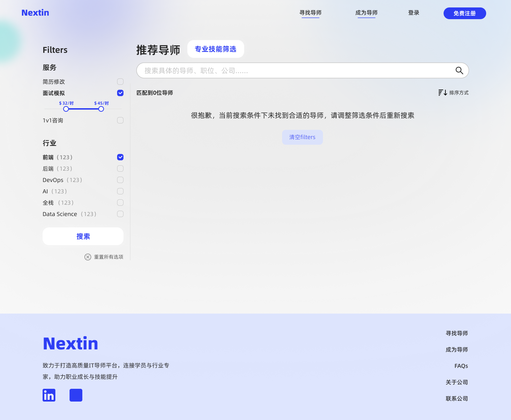Open the 专业技能筛选 filter
This screenshot has width=511, height=420.
[215, 49]
